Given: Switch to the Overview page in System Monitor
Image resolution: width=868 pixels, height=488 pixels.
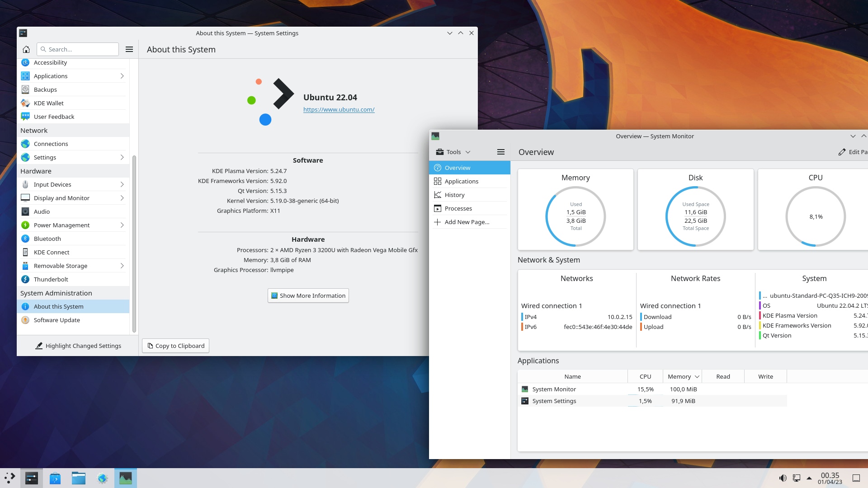Looking at the screenshot, I should 470,168.
